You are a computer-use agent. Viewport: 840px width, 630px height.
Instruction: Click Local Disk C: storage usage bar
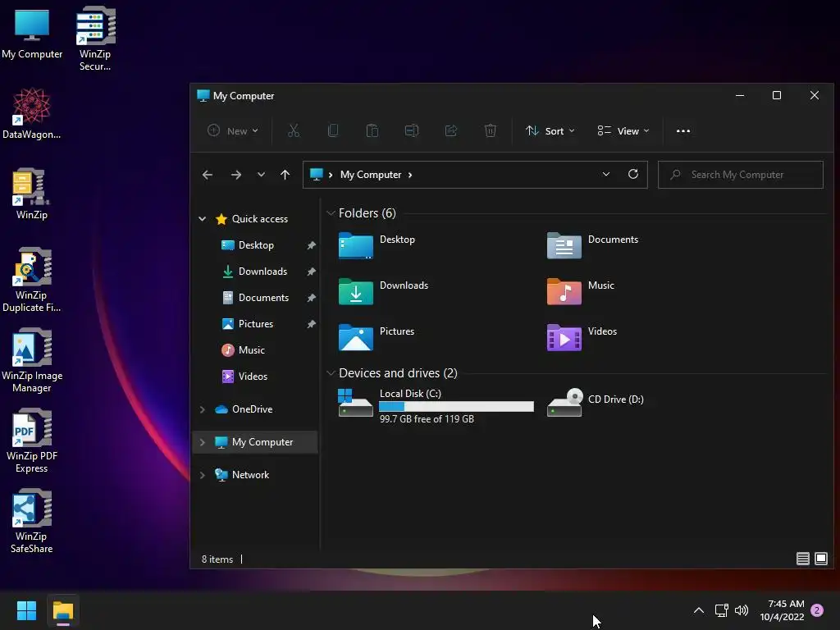click(x=456, y=407)
